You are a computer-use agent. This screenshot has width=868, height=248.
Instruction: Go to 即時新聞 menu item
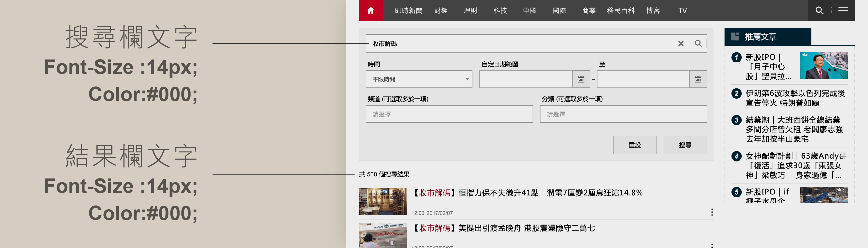(x=408, y=11)
